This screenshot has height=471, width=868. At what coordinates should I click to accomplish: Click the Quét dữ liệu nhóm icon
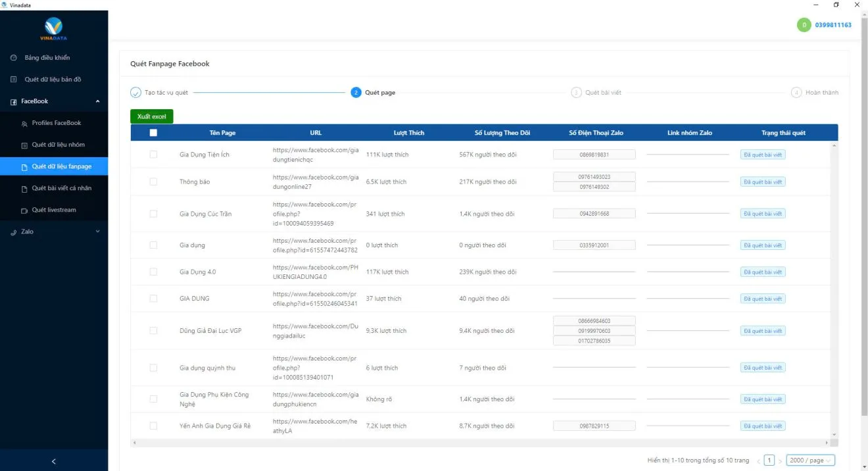click(x=24, y=145)
